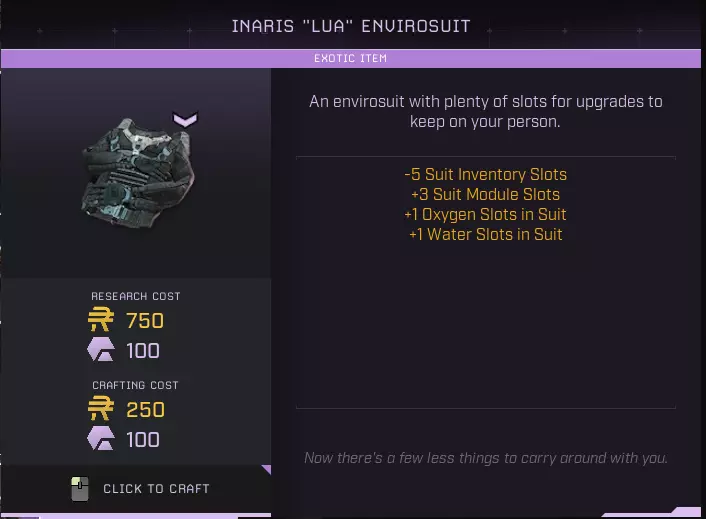The width and height of the screenshot is (706, 519).
Task: Click the crafting cost purple material icon
Action: 101,439
